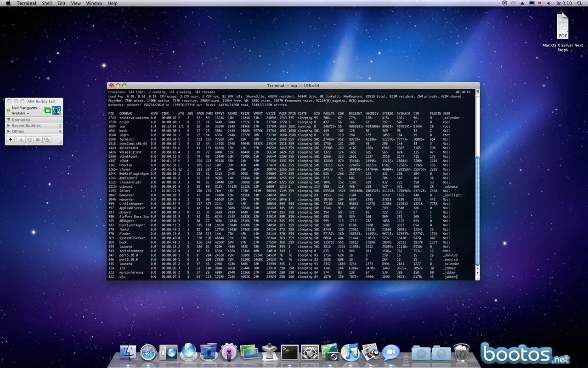Click the COMMAND column header in top

pyautogui.click(x=126, y=113)
